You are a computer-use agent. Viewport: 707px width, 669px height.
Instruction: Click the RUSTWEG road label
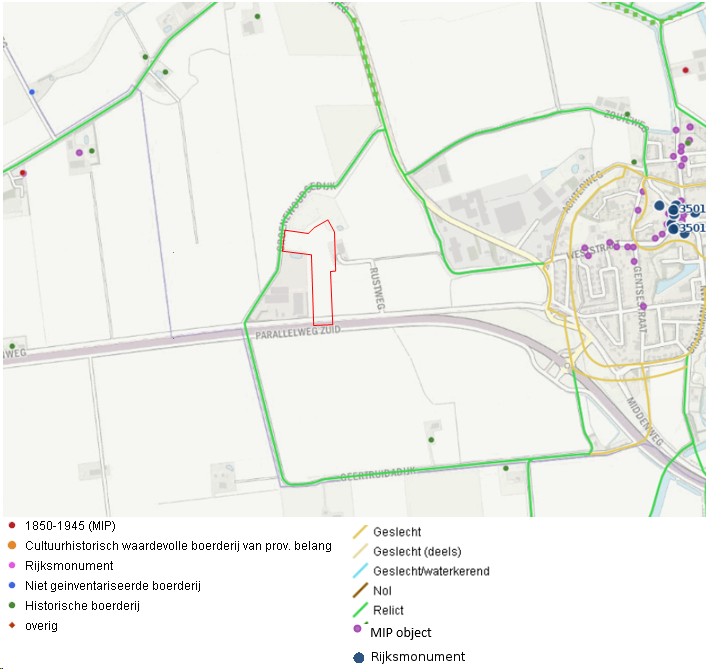pos(376,289)
